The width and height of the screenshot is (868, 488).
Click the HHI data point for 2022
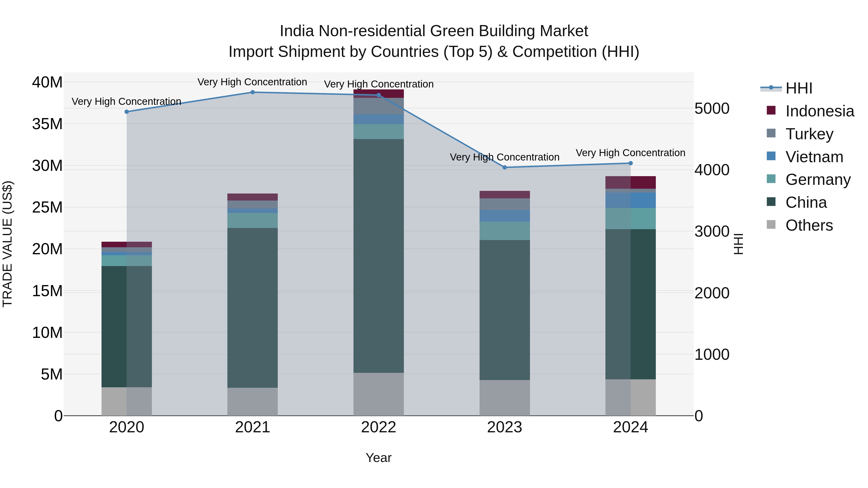click(378, 95)
